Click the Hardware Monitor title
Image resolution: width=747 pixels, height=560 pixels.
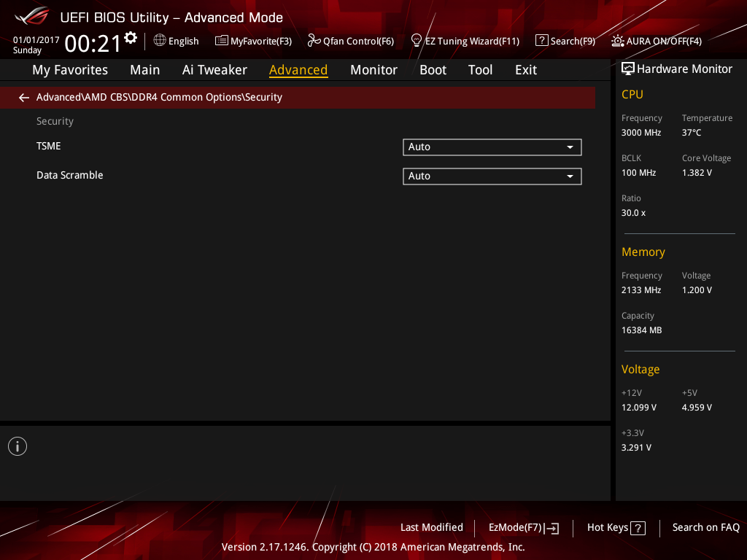(x=684, y=69)
